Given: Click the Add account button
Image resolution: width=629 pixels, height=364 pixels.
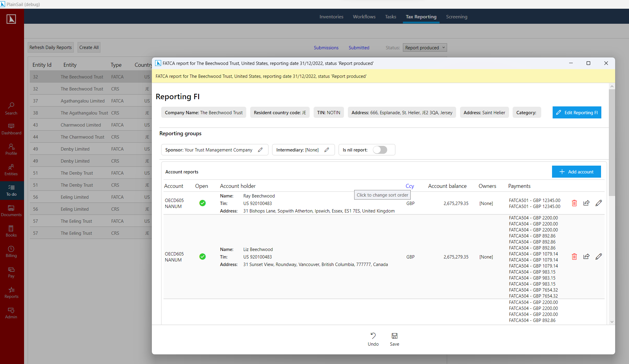Looking at the screenshot, I should coord(576,172).
